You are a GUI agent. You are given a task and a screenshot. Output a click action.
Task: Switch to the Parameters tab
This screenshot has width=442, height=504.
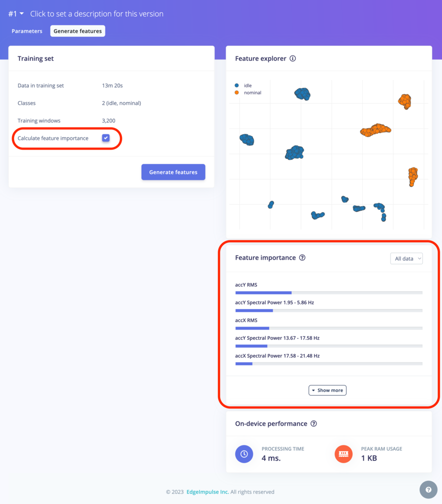pyautogui.click(x=27, y=31)
